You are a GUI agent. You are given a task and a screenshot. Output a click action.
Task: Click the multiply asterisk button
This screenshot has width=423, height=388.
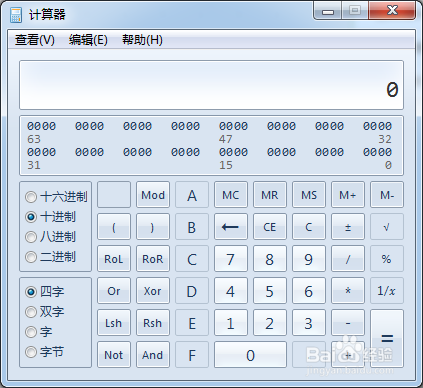tap(348, 291)
